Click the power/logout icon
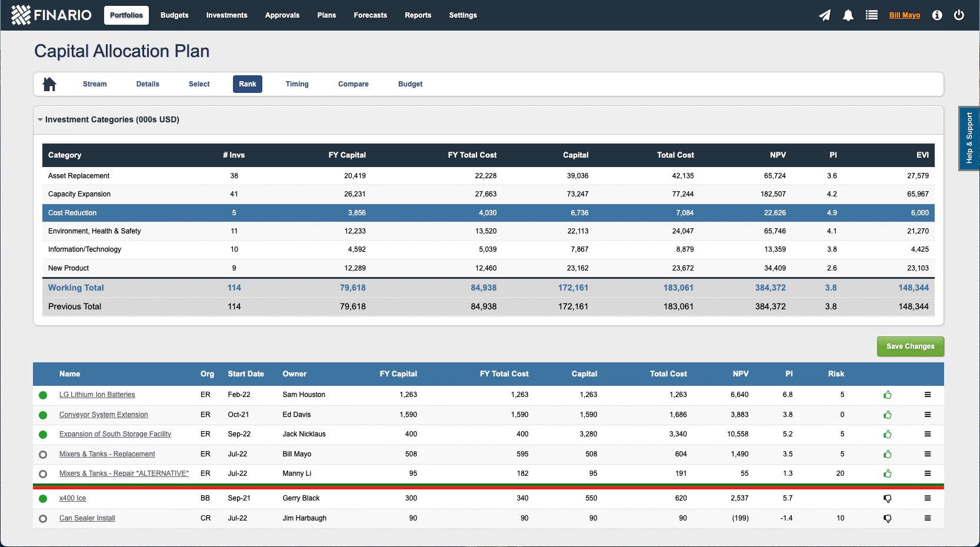Screen dimensions: 980x547 coord(958,15)
